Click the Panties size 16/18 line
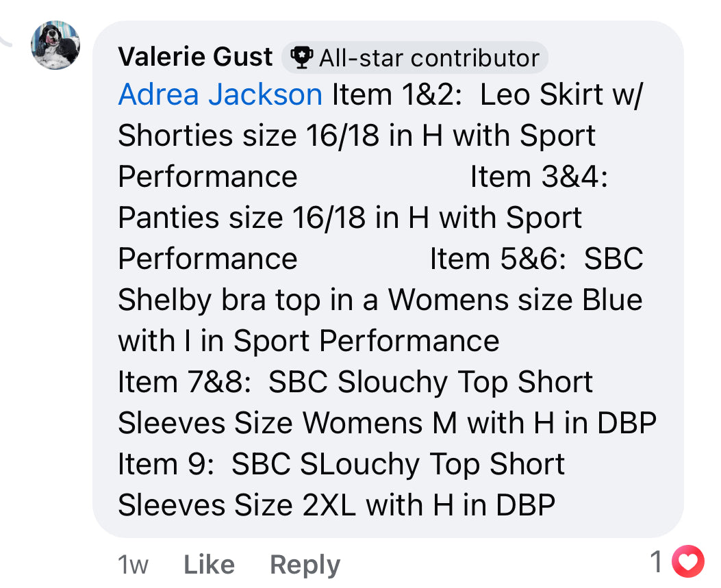The height and width of the screenshot is (588, 721). (350, 218)
